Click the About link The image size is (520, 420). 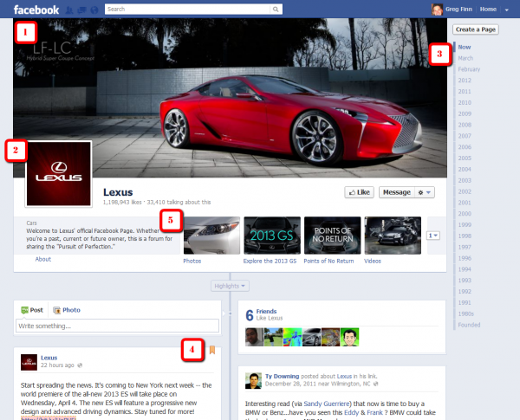(43, 259)
